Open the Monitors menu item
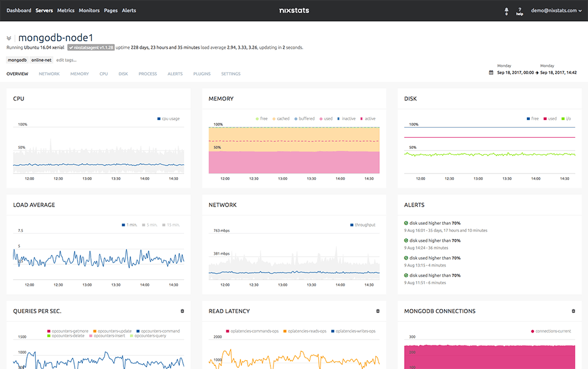588x369 pixels. click(x=89, y=11)
